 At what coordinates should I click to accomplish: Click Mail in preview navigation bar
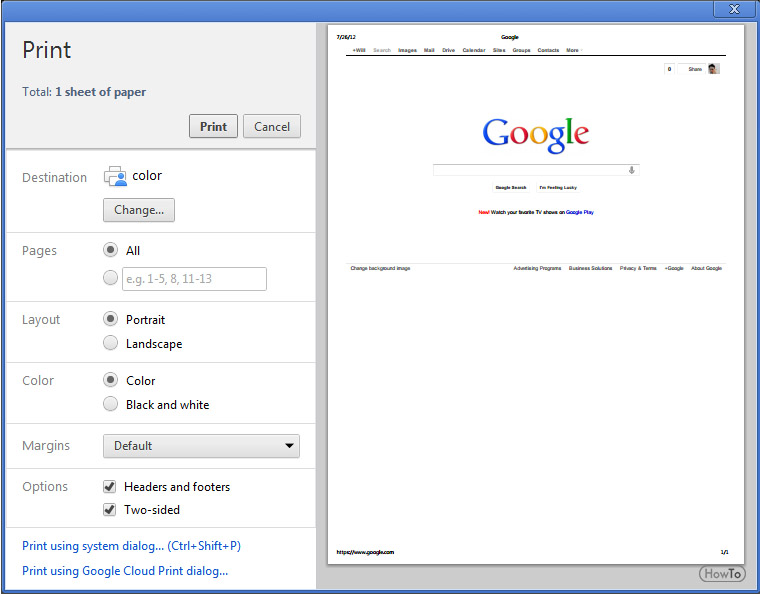pos(429,50)
